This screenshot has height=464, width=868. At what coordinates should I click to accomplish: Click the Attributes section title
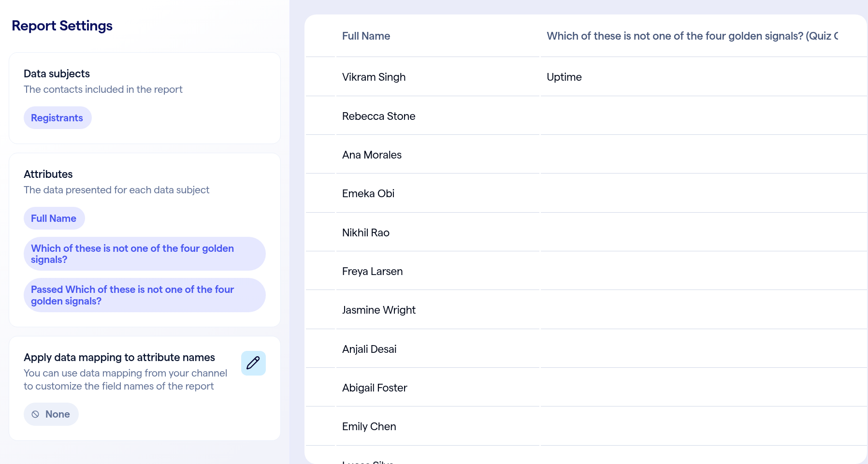coord(48,174)
